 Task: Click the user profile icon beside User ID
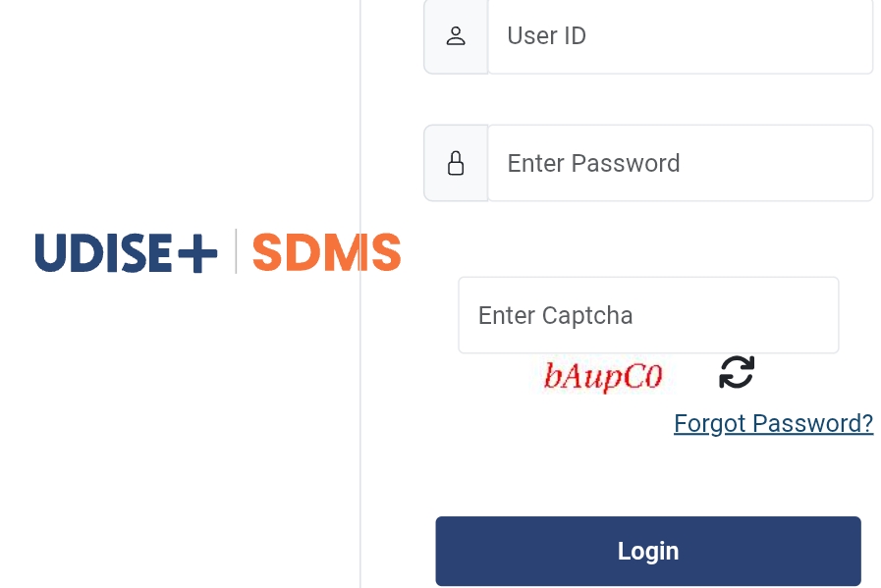456,36
